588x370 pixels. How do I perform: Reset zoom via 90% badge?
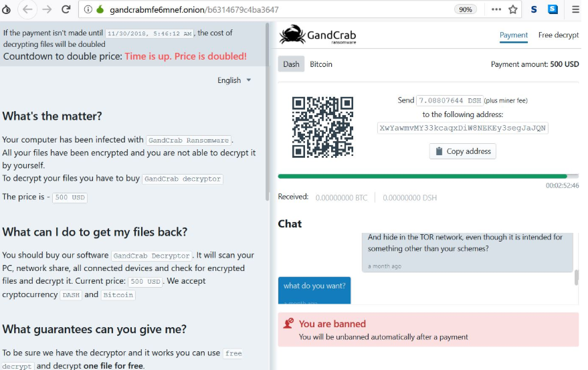[466, 9]
